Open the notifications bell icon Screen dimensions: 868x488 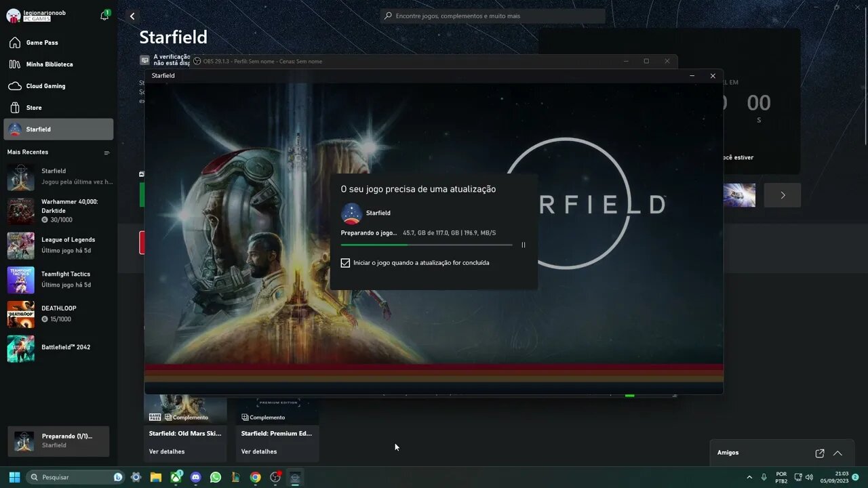coord(104,16)
